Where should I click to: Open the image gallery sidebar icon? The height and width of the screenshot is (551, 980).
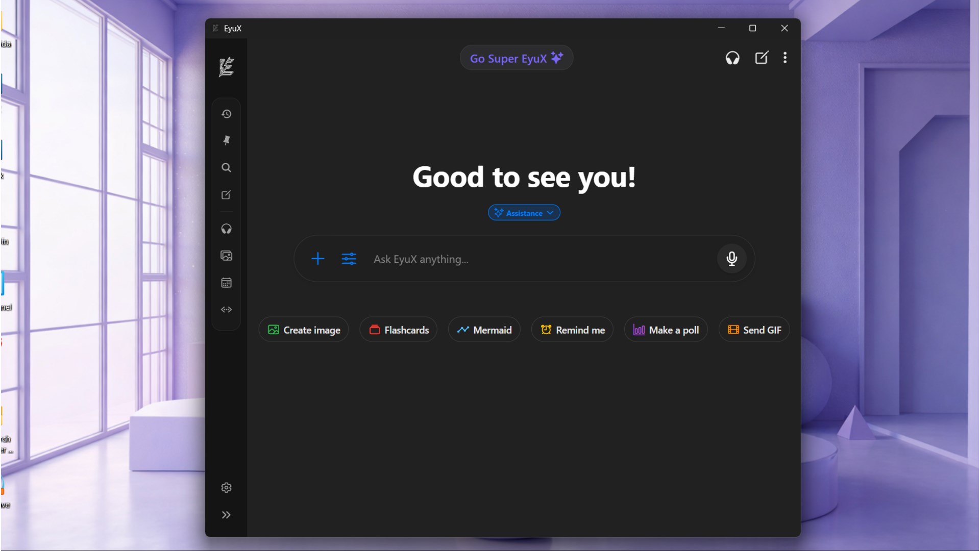(x=226, y=256)
